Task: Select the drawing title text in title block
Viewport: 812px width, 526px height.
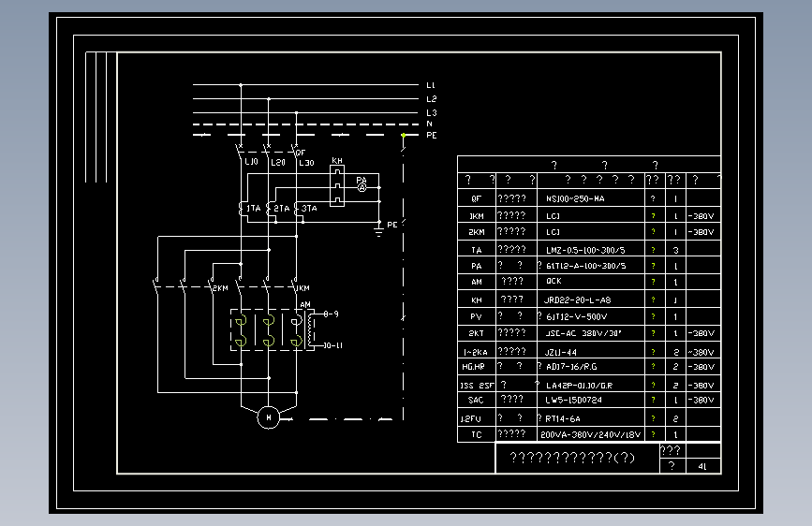Action: click(x=572, y=458)
